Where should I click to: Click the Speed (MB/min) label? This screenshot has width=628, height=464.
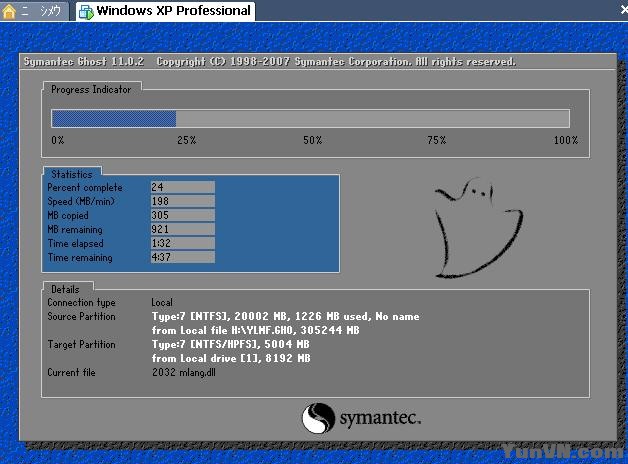81,201
